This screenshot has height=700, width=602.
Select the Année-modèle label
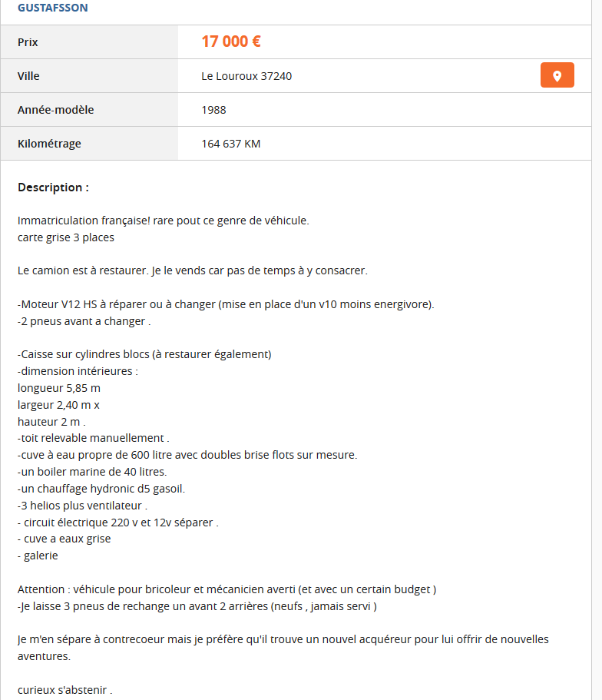(x=55, y=110)
